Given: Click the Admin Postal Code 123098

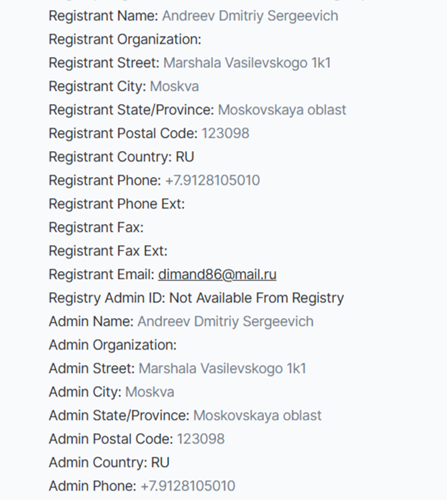Looking at the screenshot, I should 201,439.
